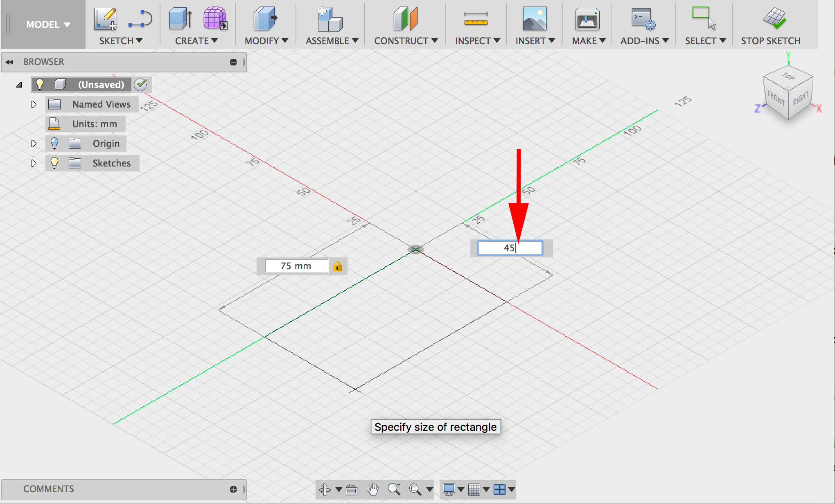Click the Zoom magnifier icon

coord(394,489)
